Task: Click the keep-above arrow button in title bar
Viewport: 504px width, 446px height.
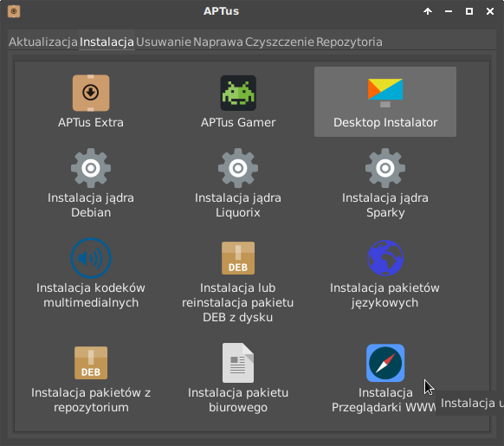Action: pyautogui.click(x=428, y=11)
